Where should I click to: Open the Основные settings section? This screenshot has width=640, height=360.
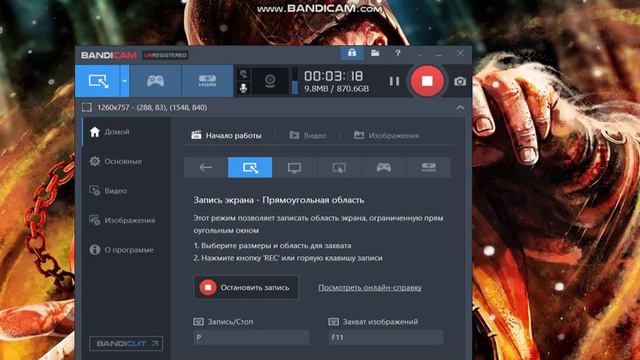[x=127, y=161]
